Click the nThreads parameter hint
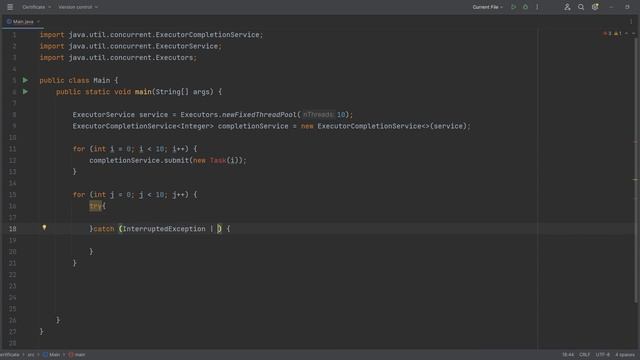 tap(318, 115)
